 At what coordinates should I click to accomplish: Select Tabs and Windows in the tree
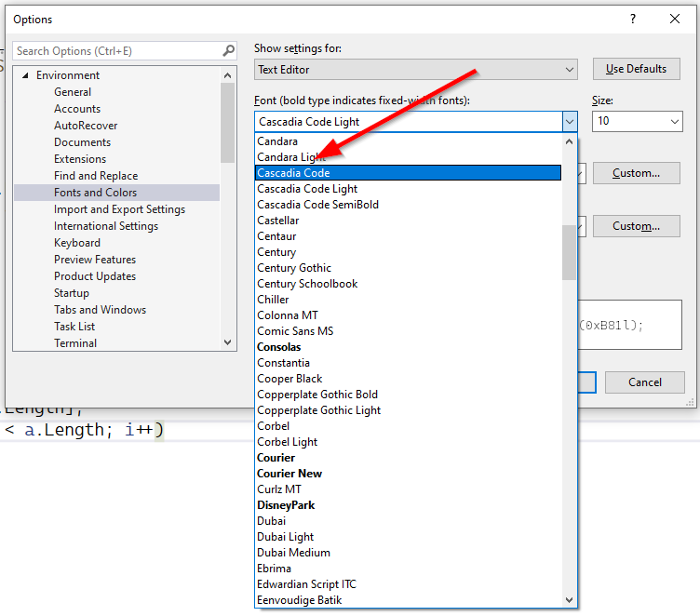pos(100,310)
